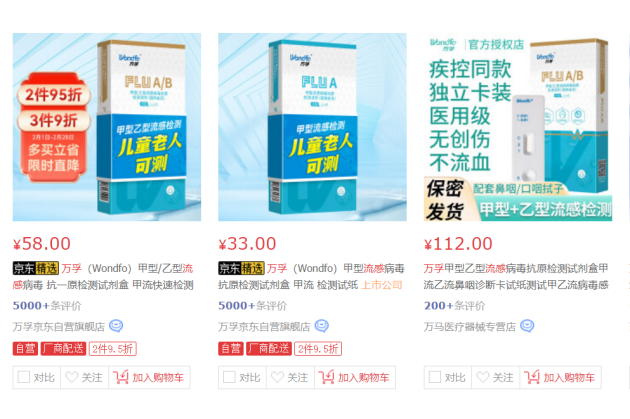Viewport: 630px width, 419px height.
Task: View 200+ 条评价 of the ¥112.00 product
Action: point(454,306)
